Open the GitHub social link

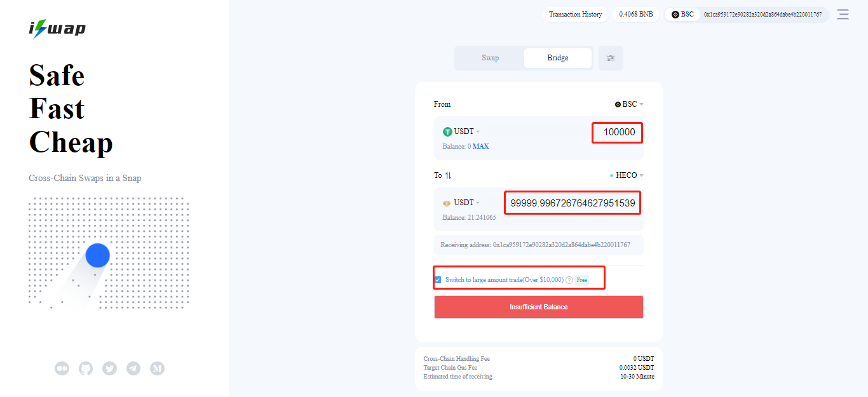pos(86,368)
